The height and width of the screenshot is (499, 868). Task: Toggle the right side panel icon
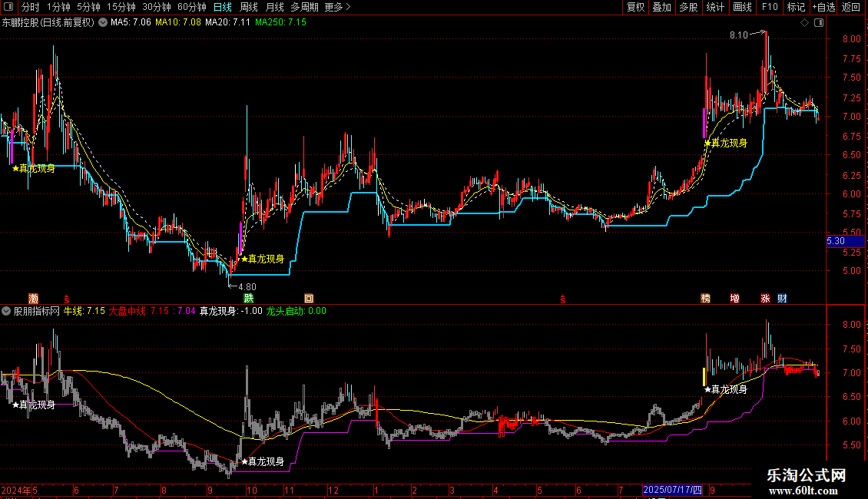819,23
